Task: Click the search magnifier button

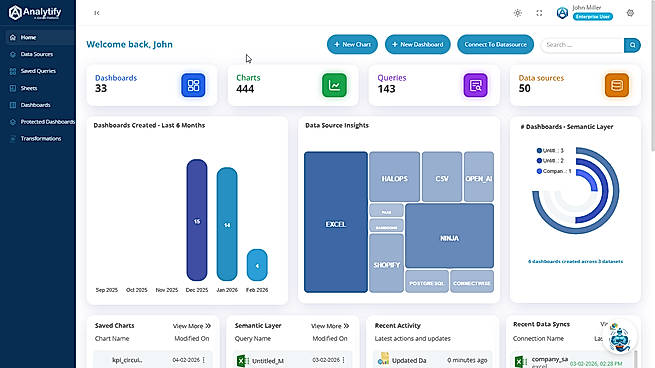Action: pyautogui.click(x=632, y=45)
